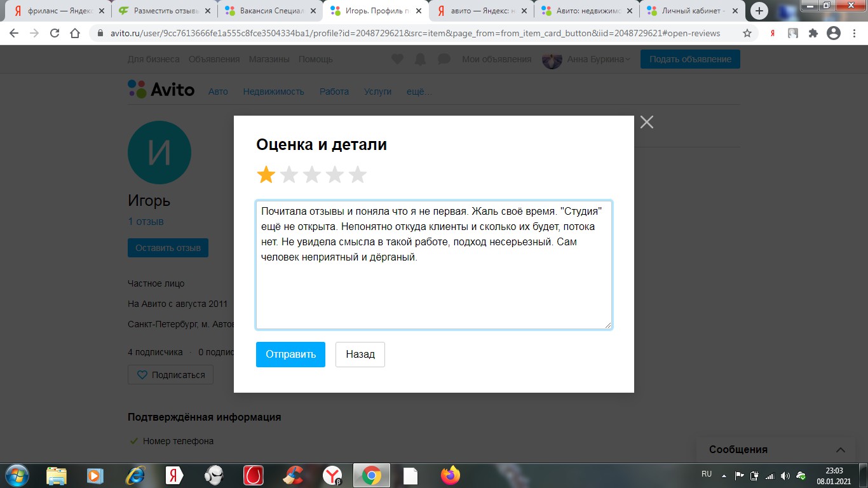This screenshot has height=488, width=868.
Task: Open Помощь link
Action: (x=316, y=59)
